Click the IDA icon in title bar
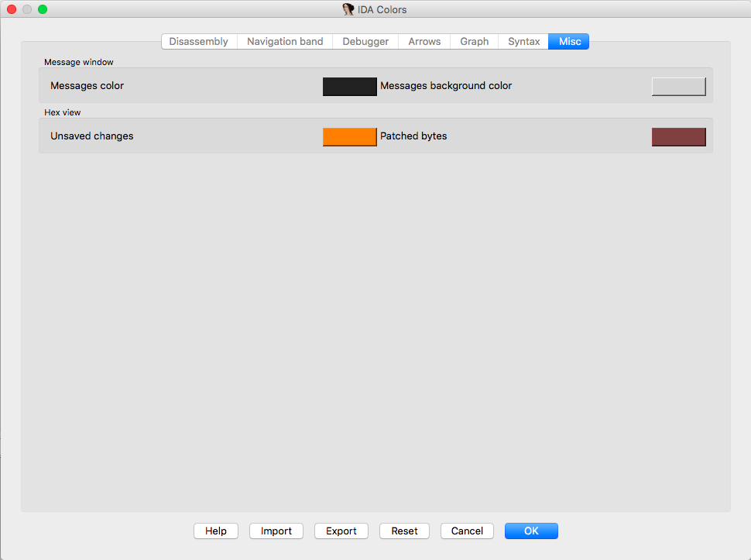The image size is (751, 560). (x=348, y=9)
